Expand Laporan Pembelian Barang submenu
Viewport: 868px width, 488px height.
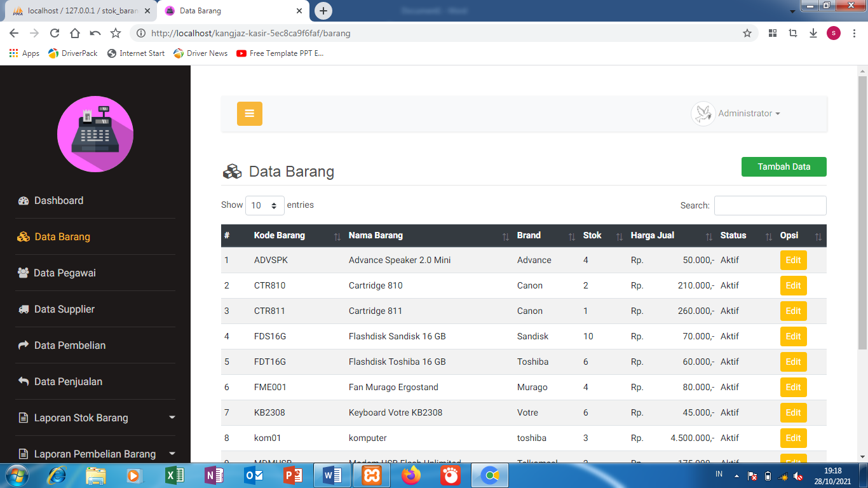[x=97, y=454]
